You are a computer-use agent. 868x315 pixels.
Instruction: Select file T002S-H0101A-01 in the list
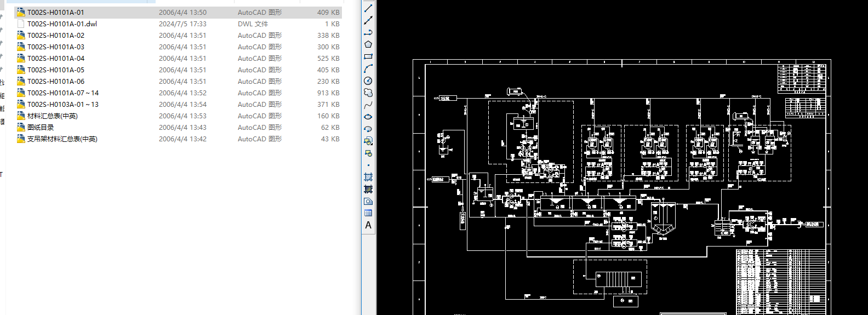[178, 12]
